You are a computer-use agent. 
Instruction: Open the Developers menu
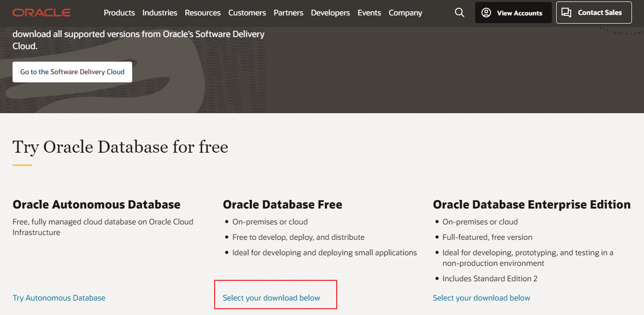click(330, 13)
